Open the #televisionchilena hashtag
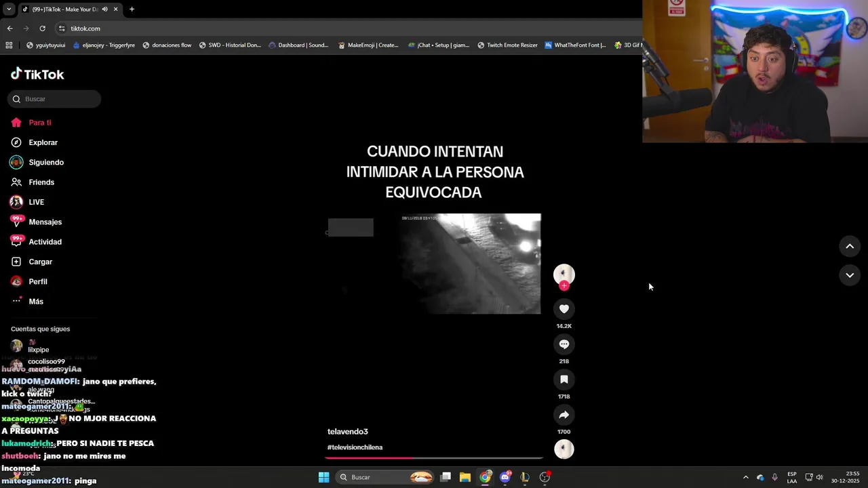Screen dimensions: 868x488 click(x=355, y=447)
